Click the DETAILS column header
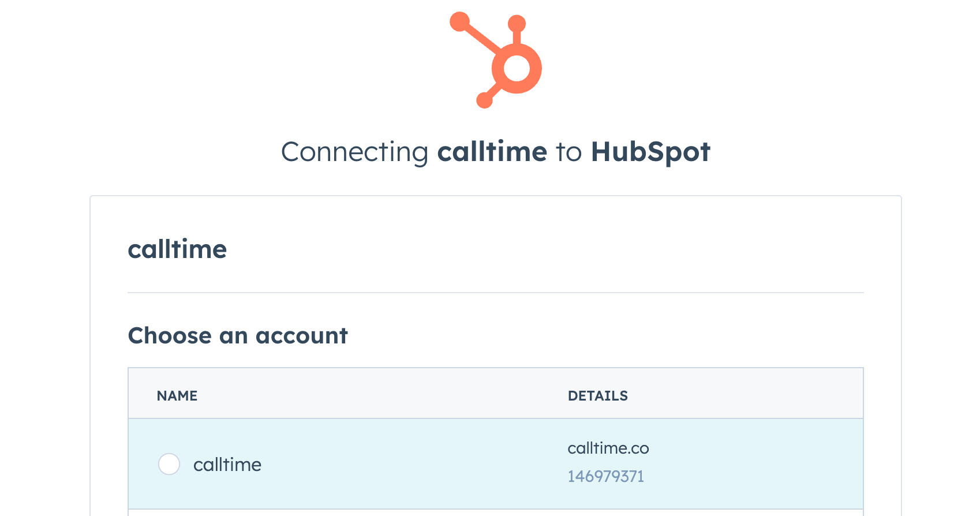This screenshot has width=980, height=516. point(597,396)
